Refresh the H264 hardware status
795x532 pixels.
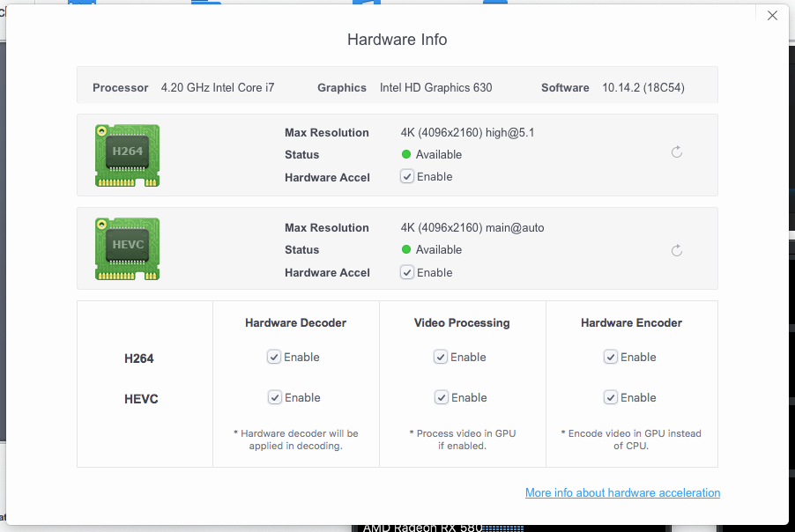pyautogui.click(x=676, y=152)
